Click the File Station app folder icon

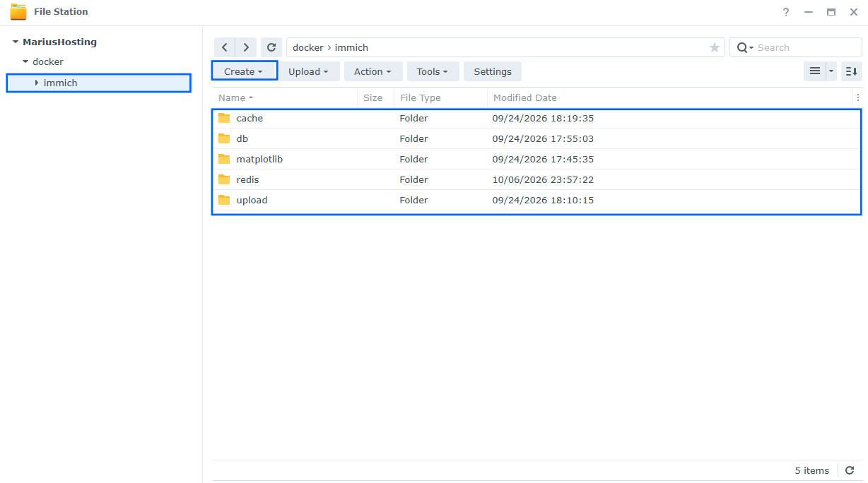[x=18, y=12]
